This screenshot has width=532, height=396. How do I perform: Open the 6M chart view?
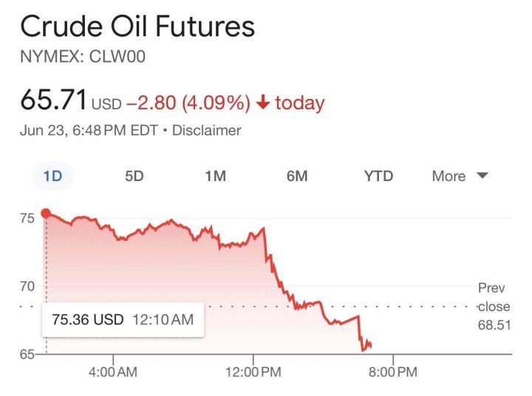296,176
